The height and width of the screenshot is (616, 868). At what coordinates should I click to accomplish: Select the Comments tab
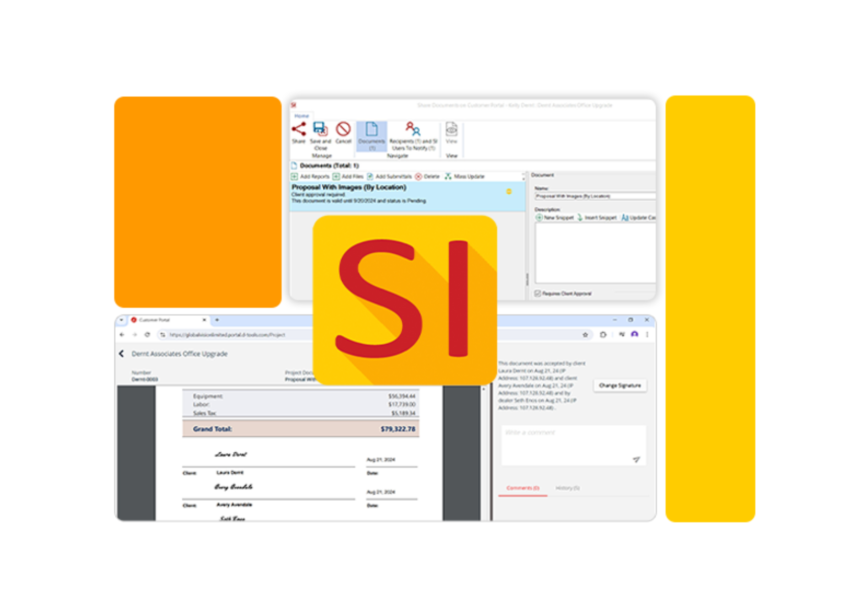522,488
